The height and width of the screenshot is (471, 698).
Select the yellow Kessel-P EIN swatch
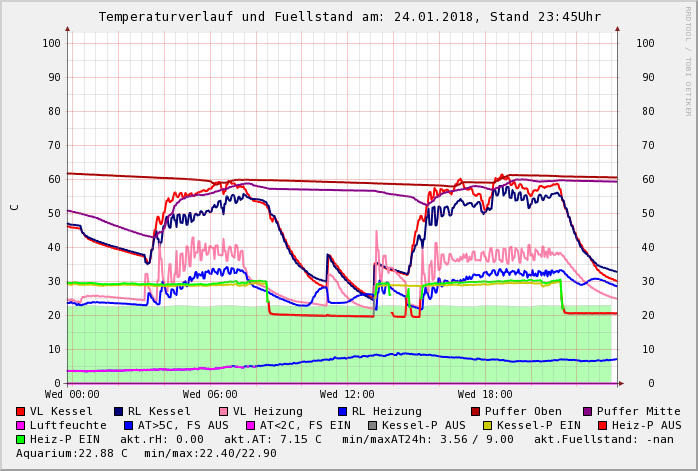coord(486,425)
